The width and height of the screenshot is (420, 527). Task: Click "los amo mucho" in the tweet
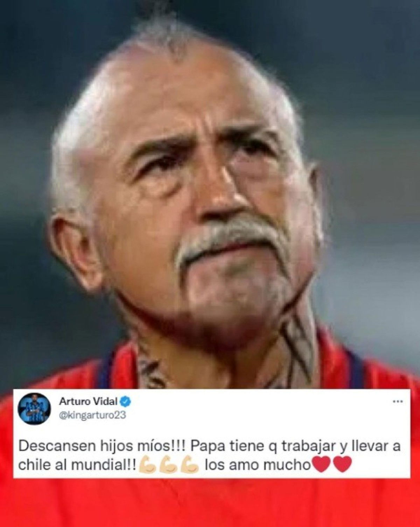pyautogui.click(x=258, y=465)
